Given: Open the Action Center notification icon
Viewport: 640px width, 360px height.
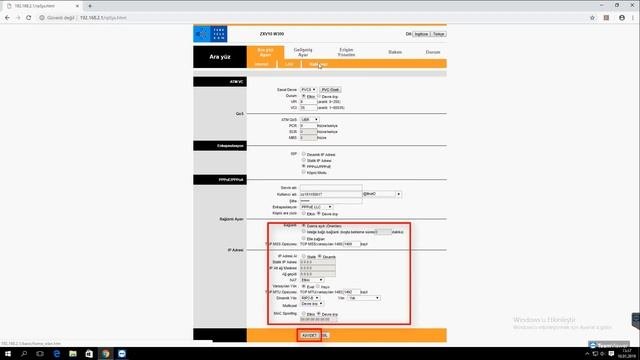Looking at the screenshot, I should (x=611, y=353).
